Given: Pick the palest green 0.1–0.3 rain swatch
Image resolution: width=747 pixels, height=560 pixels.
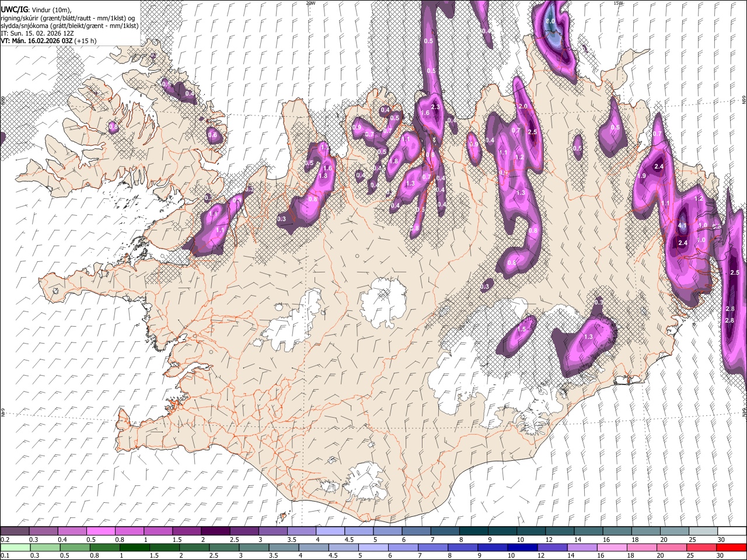Looking at the screenshot, I should click(15, 547).
